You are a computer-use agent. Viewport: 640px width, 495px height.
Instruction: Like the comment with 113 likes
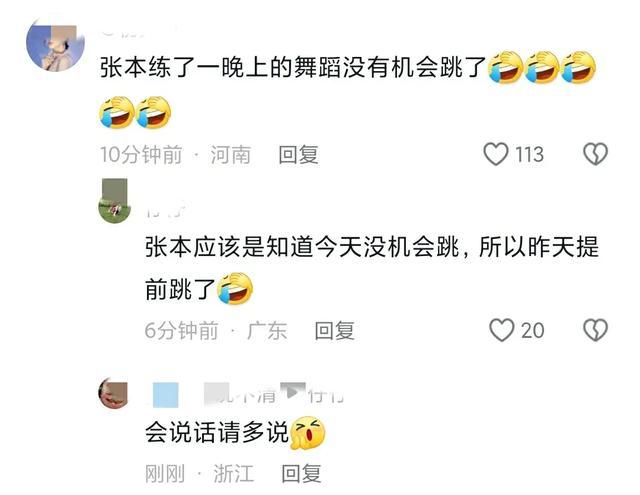(496, 154)
